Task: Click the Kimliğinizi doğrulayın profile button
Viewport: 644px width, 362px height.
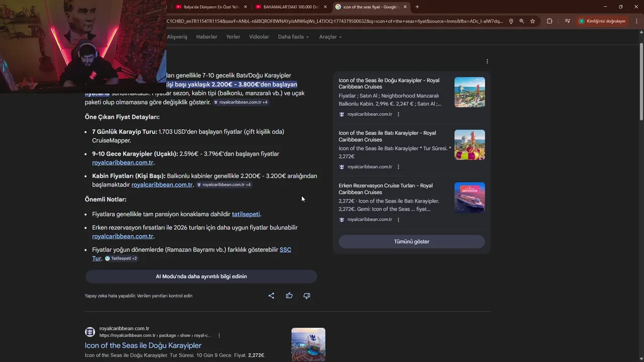Action: coord(602,21)
